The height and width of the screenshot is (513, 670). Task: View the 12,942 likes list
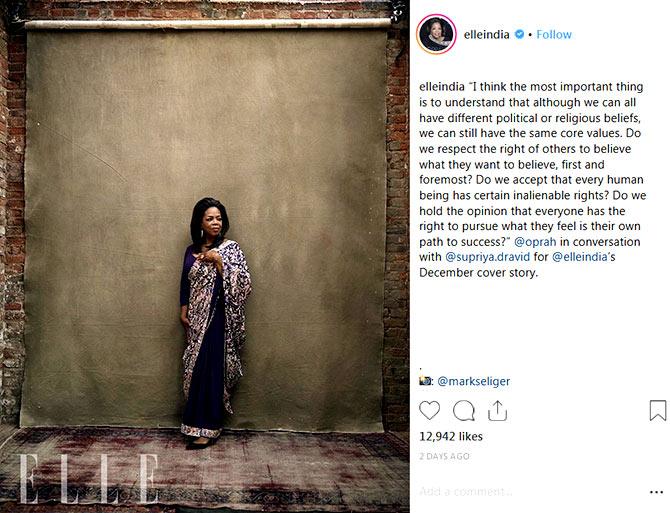(451, 437)
